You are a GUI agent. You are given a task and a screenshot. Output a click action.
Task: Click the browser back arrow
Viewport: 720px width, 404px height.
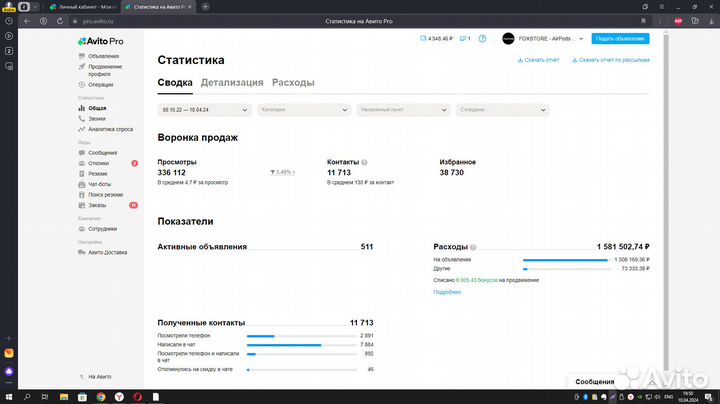click(27, 21)
